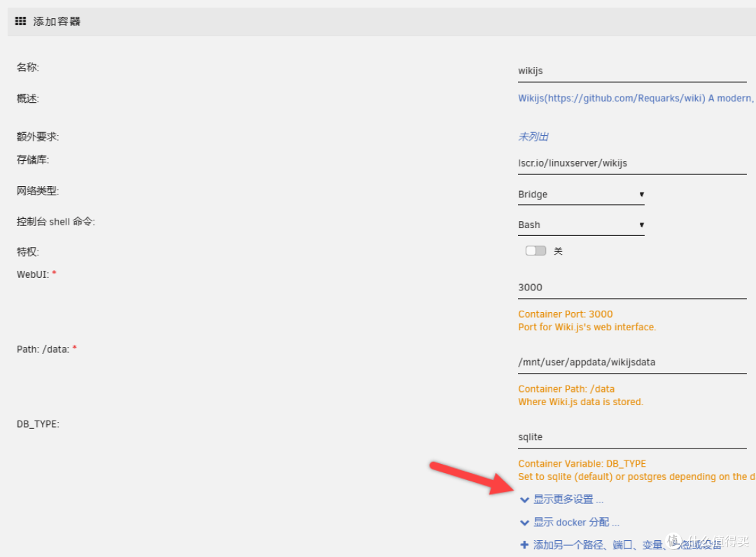Click the 添加容器 header title

coord(57,21)
